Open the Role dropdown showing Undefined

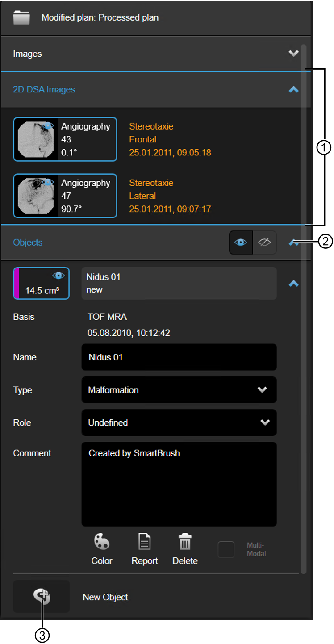point(179,422)
